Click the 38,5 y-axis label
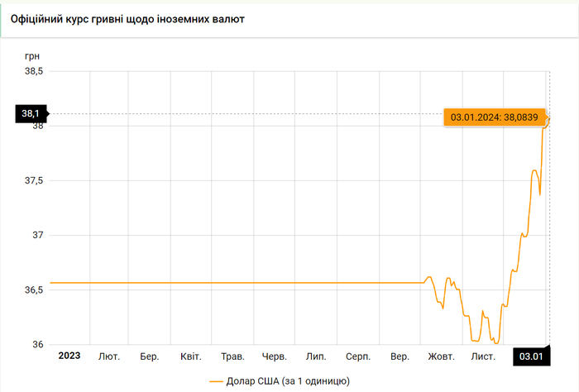The height and width of the screenshot is (392, 579). pyautogui.click(x=33, y=71)
